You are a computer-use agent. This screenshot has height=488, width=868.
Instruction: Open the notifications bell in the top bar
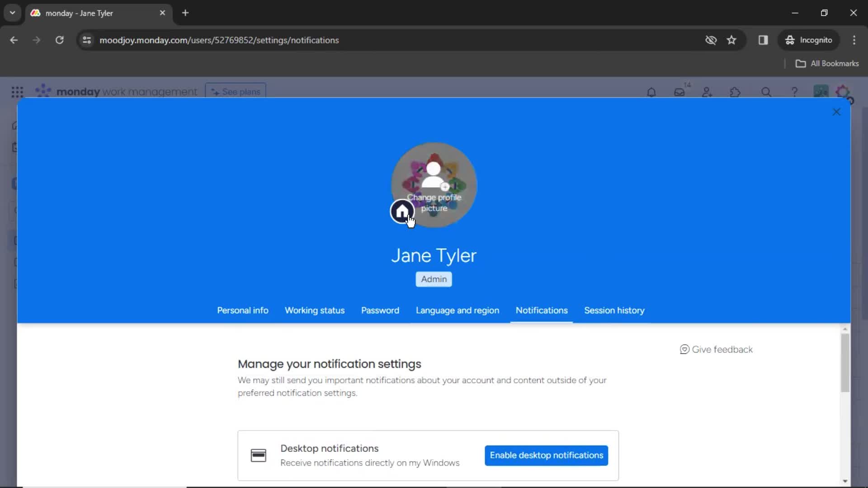(651, 92)
